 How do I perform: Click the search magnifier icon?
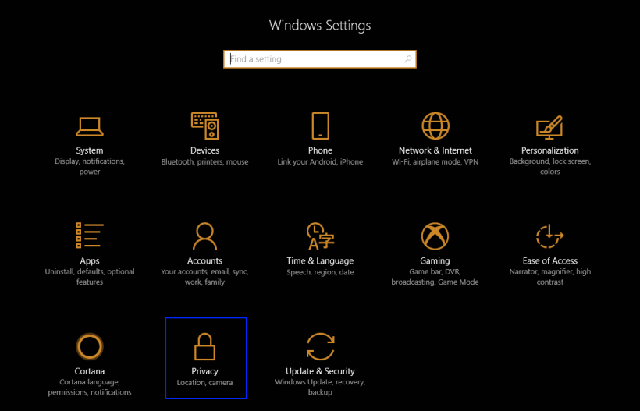pos(408,59)
